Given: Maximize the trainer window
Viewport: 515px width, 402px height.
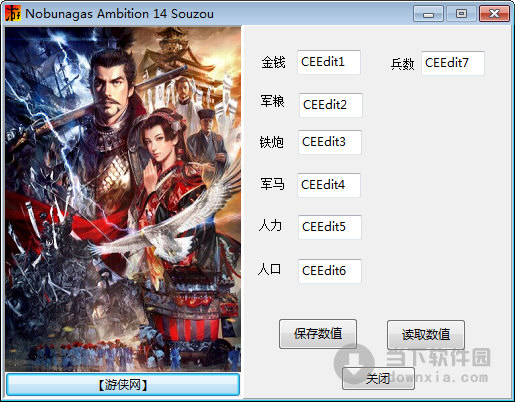Looking at the screenshot, I should tap(461, 14).
